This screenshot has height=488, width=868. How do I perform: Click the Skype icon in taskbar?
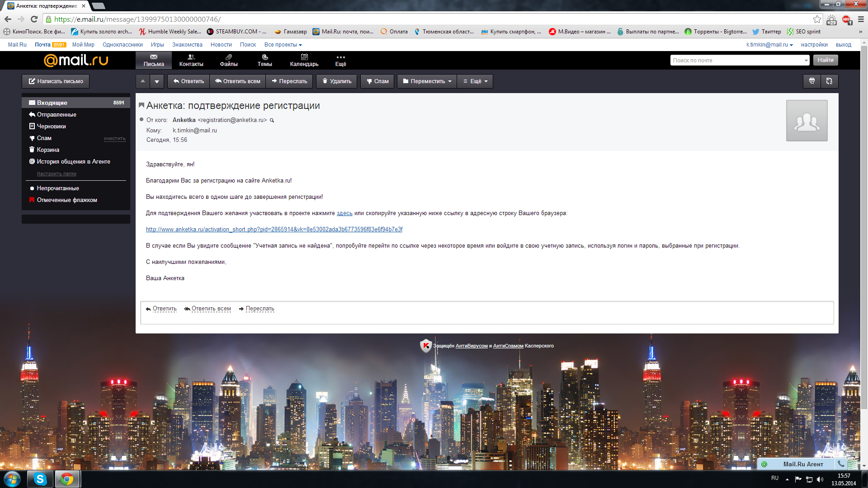[40, 479]
